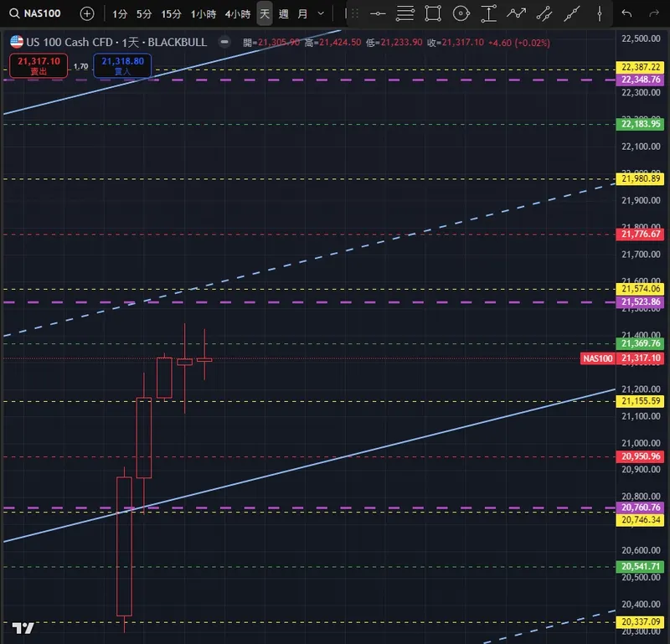Collapse the symbol legend minus button

[224, 42]
